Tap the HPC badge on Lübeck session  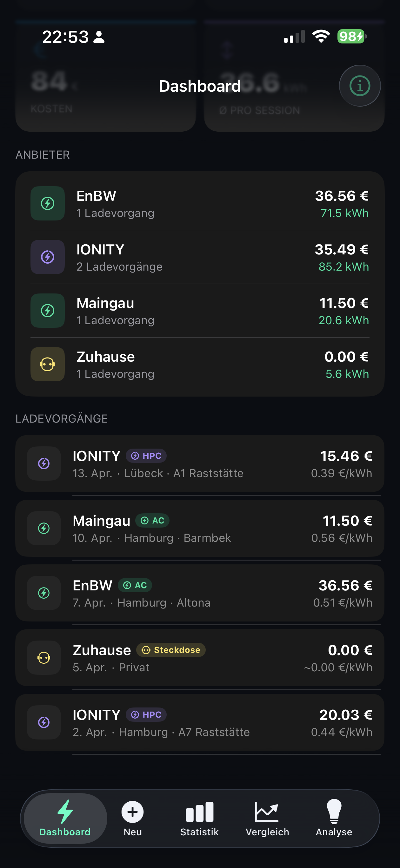[146, 456]
